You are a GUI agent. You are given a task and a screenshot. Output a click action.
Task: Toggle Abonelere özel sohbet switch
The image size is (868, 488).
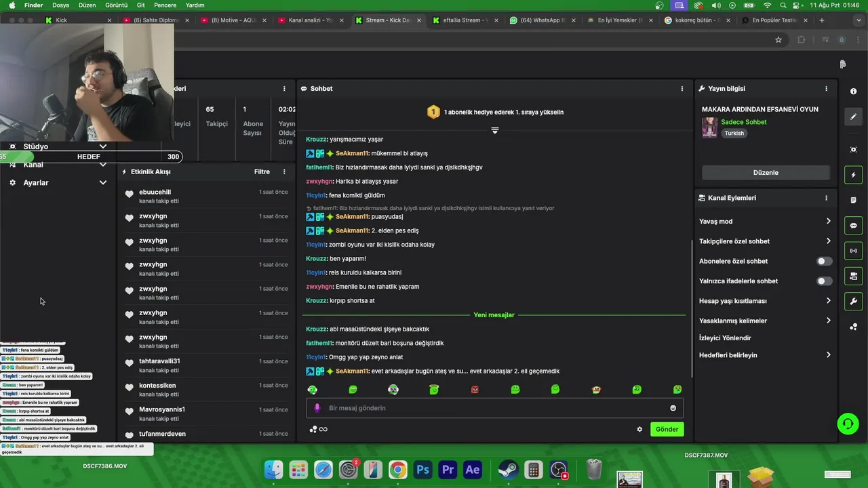824,261
